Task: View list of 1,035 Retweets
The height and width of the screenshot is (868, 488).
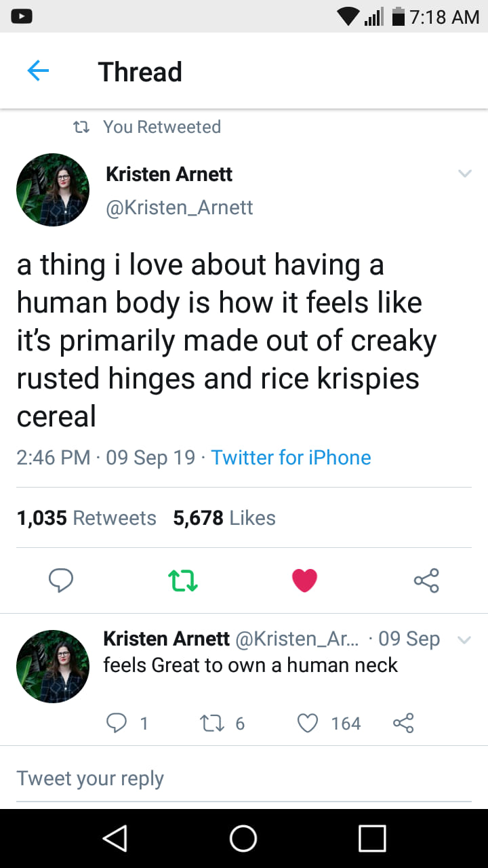Action: pyautogui.click(x=86, y=518)
